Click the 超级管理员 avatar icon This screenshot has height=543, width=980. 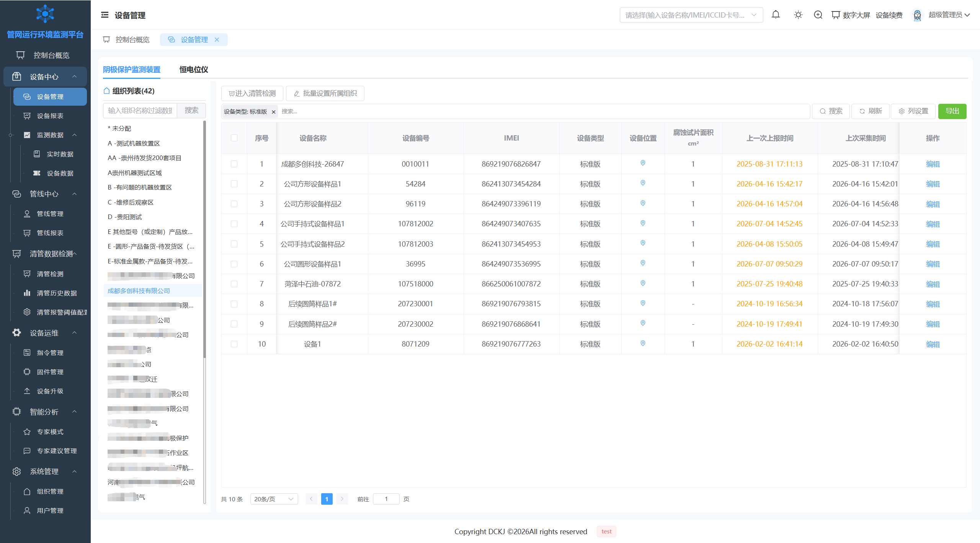917,15
